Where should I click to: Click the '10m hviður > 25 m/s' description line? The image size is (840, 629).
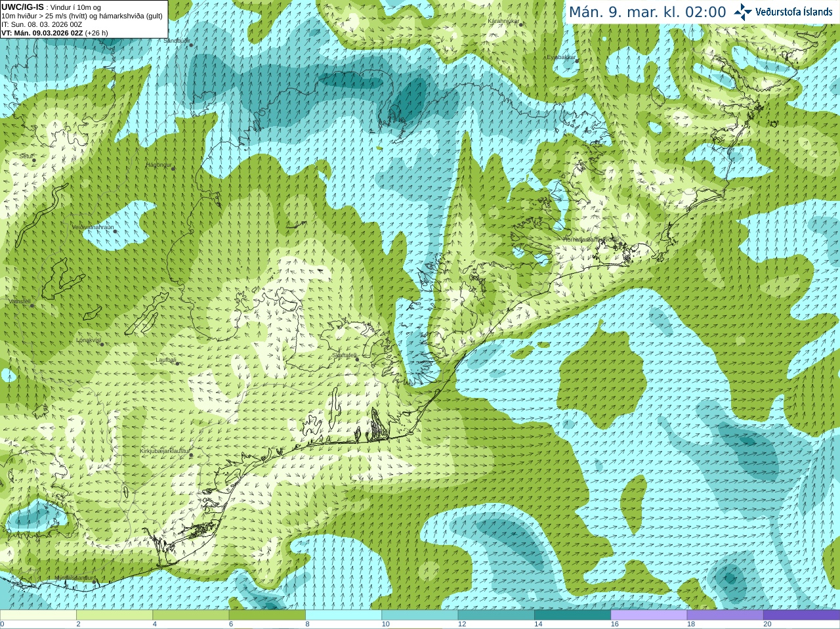(82, 16)
